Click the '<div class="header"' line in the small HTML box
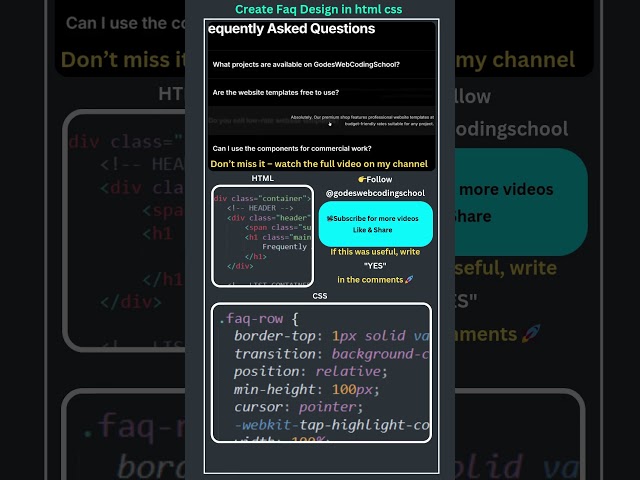Image resolution: width=640 pixels, height=480 pixels. pos(269,218)
